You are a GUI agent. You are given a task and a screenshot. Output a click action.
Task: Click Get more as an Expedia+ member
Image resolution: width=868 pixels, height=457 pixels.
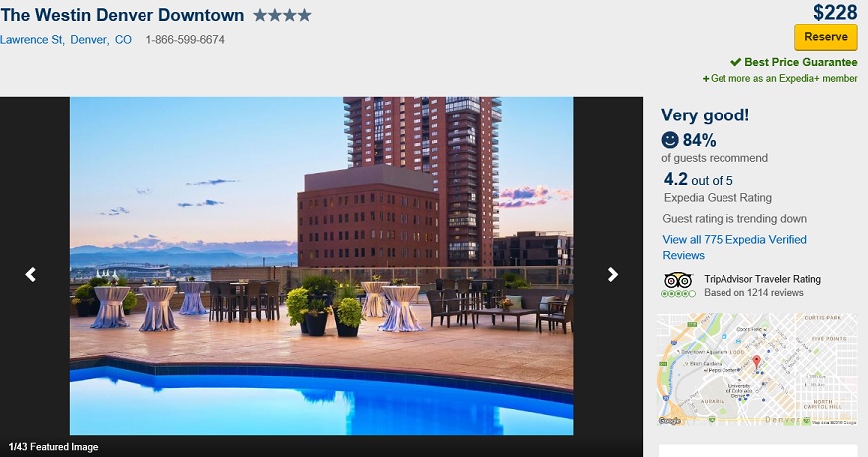point(780,78)
